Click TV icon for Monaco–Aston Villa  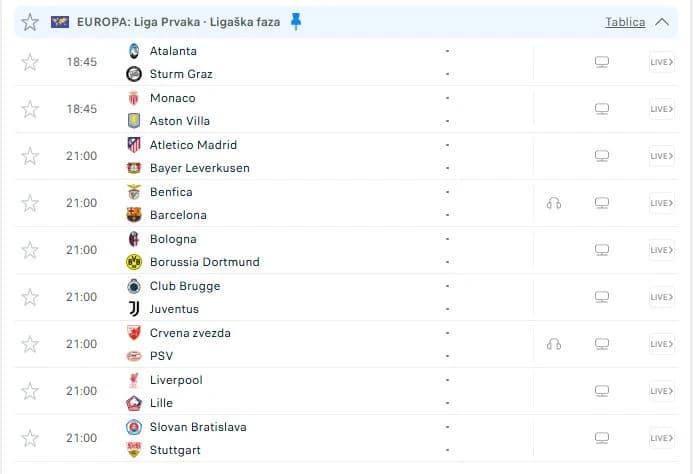pyautogui.click(x=602, y=109)
